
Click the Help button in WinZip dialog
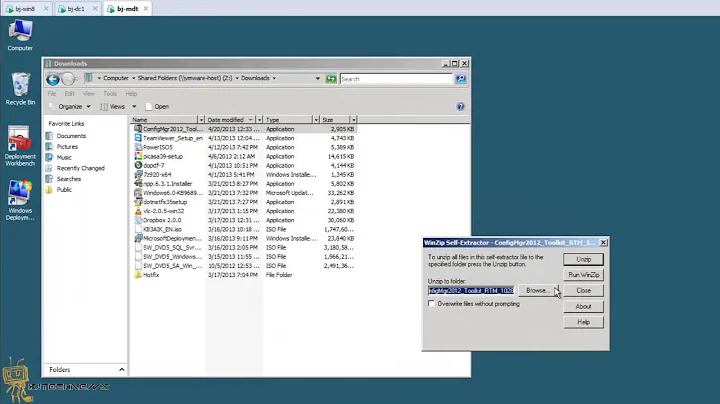coord(583,322)
